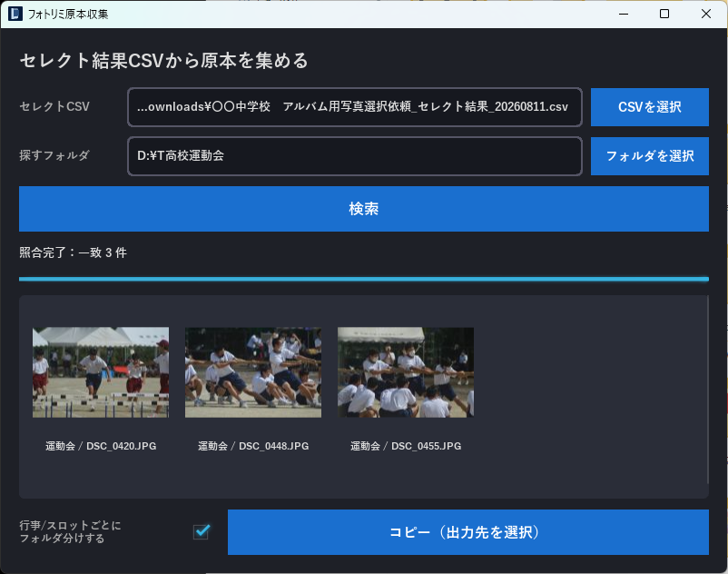728x574 pixels.
Task: Select the DSC_0455.JPG thumbnail
Action: [x=406, y=372]
